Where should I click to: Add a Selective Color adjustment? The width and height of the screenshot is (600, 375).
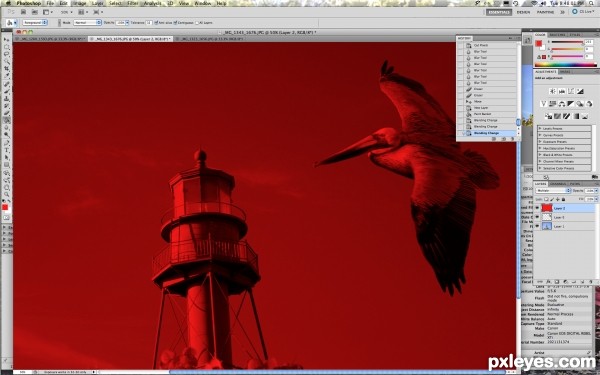pos(585,116)
